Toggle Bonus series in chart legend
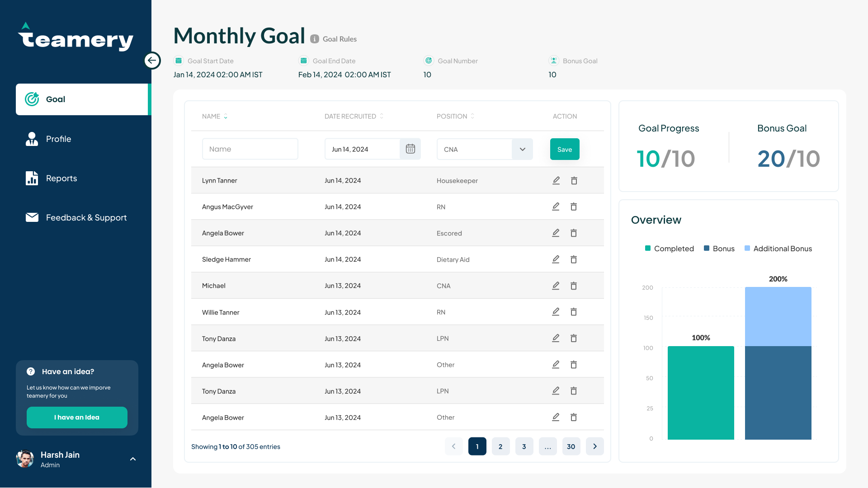The width and height of the screenshot is (868, 488). point(719,249)
